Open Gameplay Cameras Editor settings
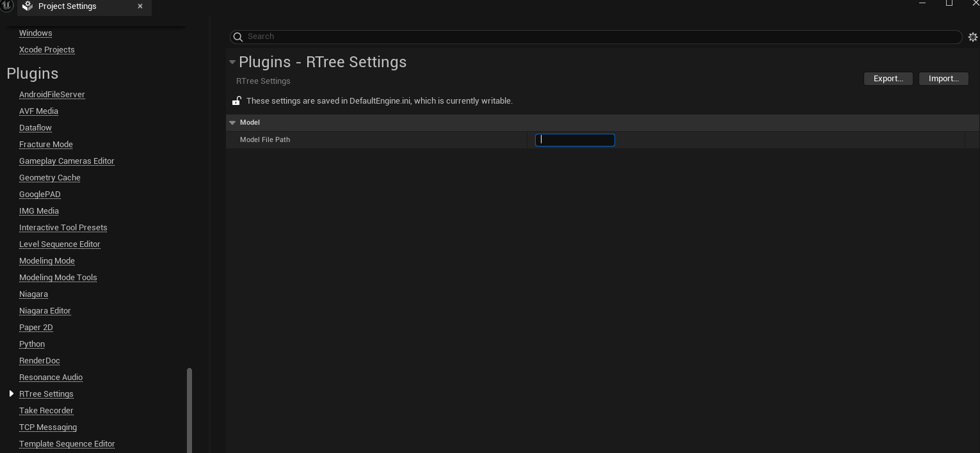980x453 pixels. (x=67, y=161)
